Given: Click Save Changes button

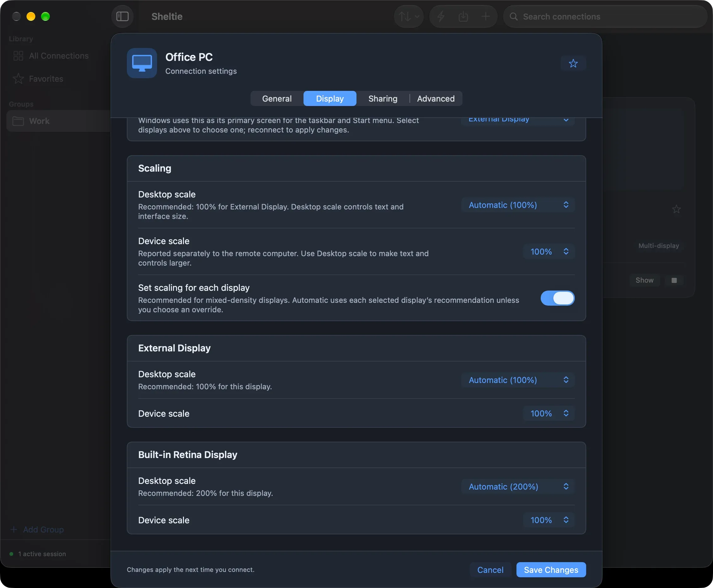Looking at the screenshot, I should point(551,570).
